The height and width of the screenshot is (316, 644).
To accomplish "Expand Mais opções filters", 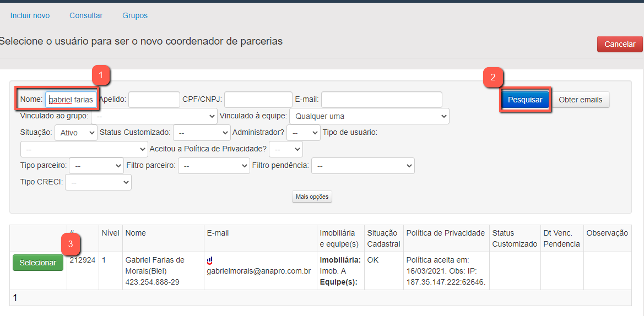I will pyautogui.click(x=312, y=197).
